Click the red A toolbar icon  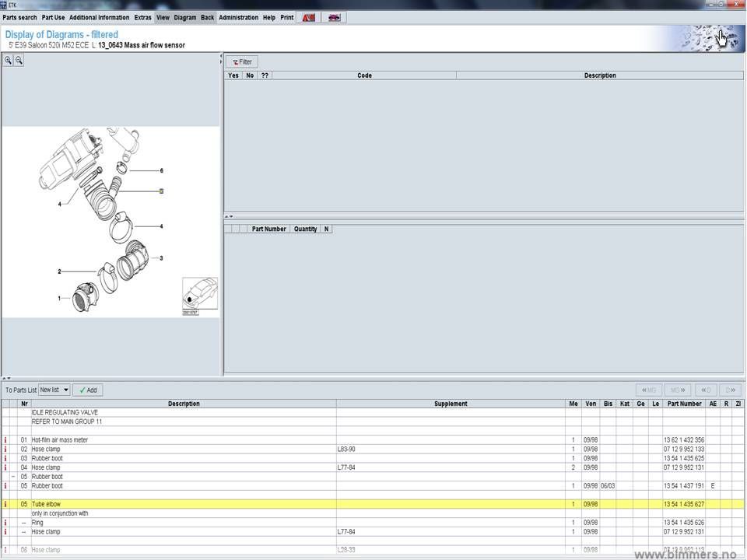point(308,18)
